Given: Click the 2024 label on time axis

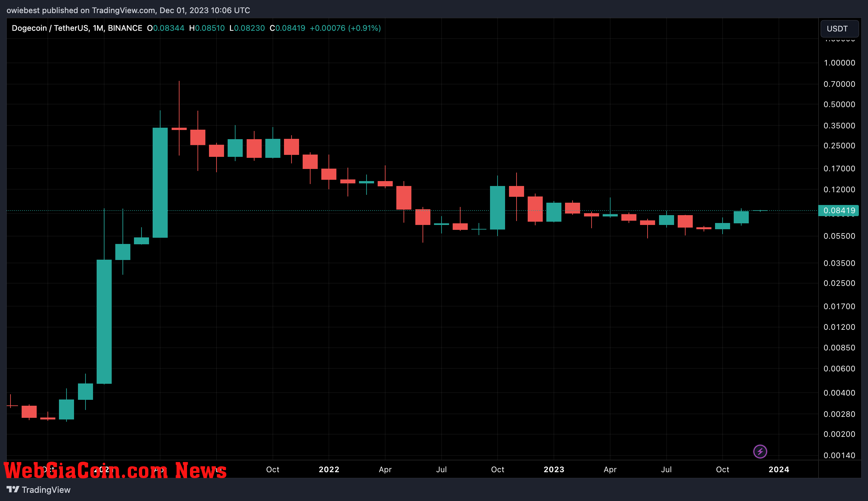Looking at the screenshot, I should pyautogui.click(x=779, y=469).
